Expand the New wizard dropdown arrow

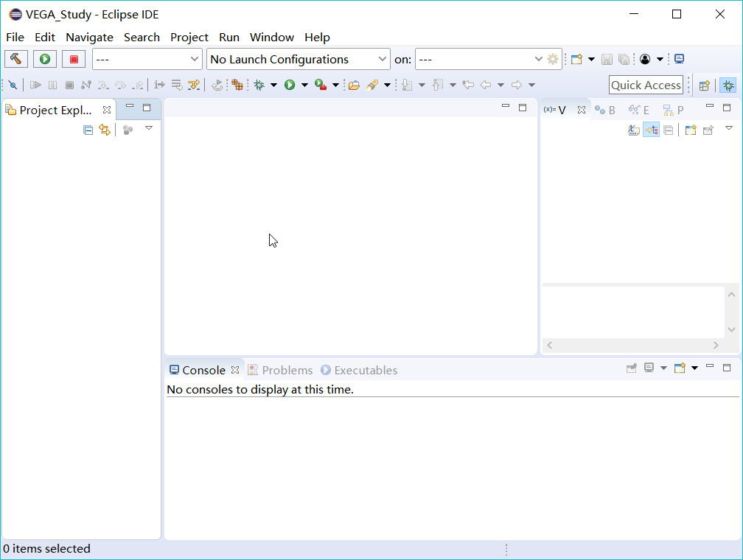pyautogui.click(x=591, y=59)
